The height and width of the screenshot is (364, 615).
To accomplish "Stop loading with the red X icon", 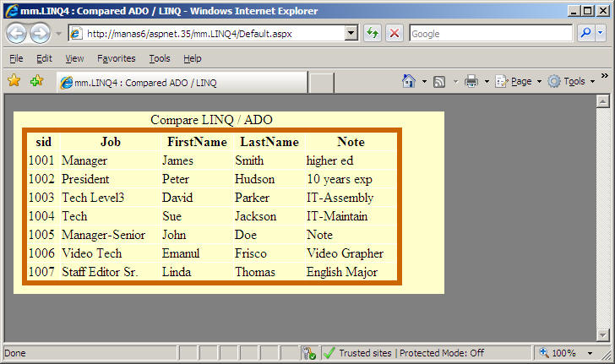I will coord(394,33).
